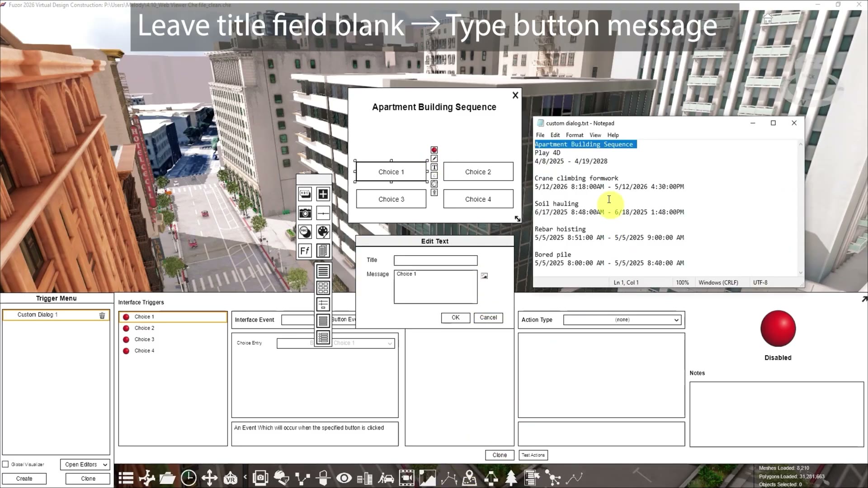The image size is (868, 488).
Task: Open the Format menu in Notepad
Action: coord(575,135)
